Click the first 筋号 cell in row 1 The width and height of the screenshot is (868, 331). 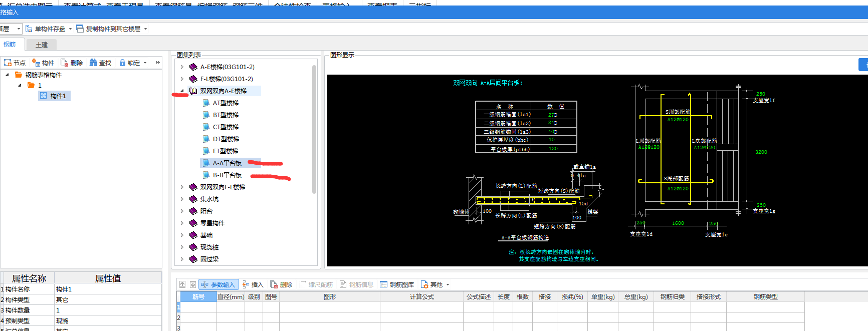pos(198,306)
